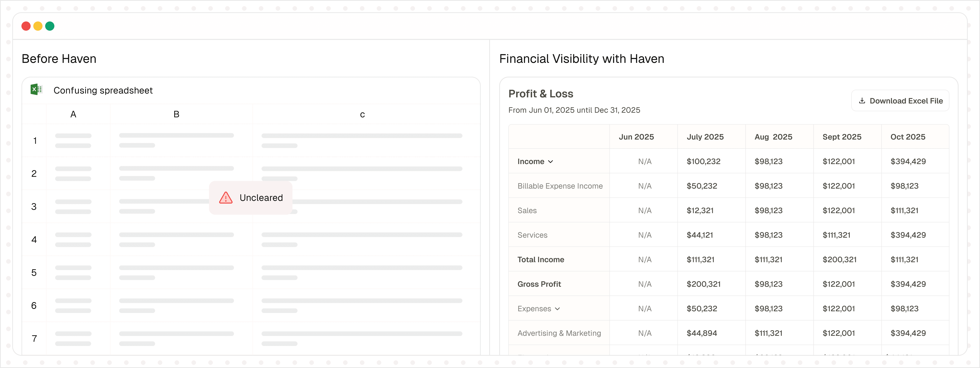The image size is (980, 368).
Task: Click the yellow minimize dot
Action: point(38,26)
